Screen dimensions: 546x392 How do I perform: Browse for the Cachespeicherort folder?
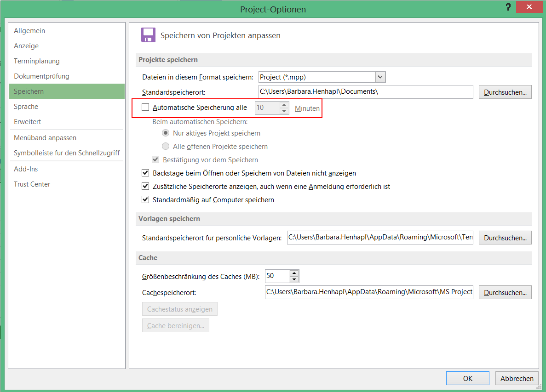coord(505,292)
